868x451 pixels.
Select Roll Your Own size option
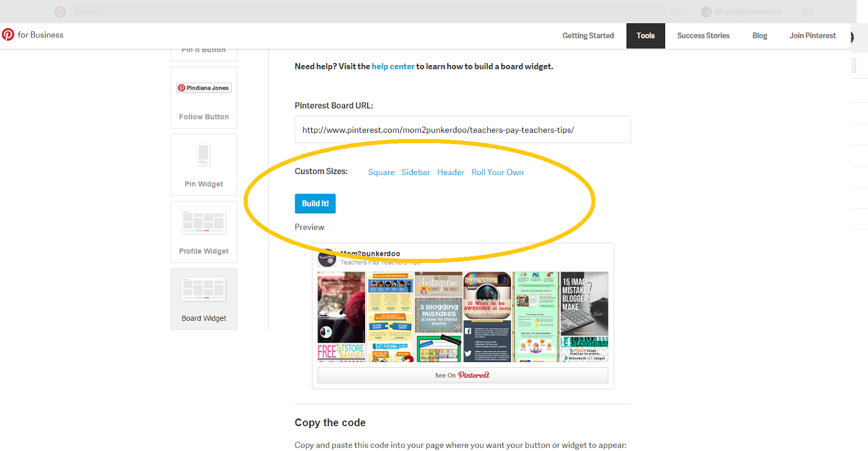click(x=497, y=172)
